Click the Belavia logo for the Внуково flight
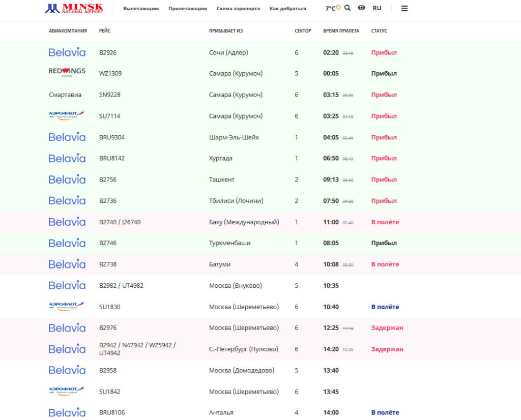Viewport: 521px width, 420px height. 67,285
